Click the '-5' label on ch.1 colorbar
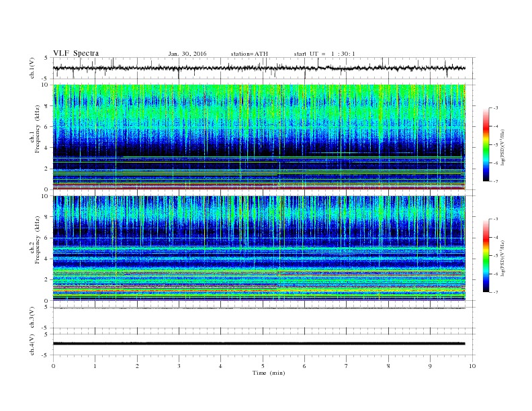This screenshot has width=532, height=411. (496, 144)
